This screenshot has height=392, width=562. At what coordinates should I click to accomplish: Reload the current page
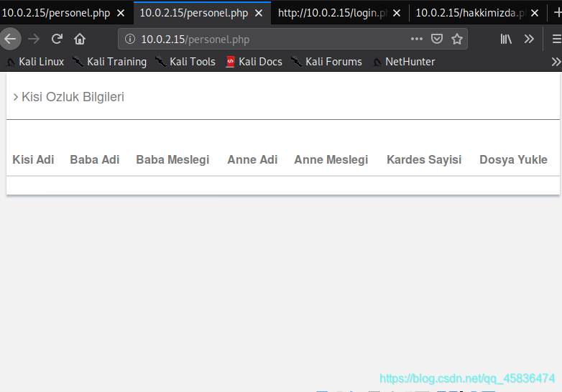point(57,39)
